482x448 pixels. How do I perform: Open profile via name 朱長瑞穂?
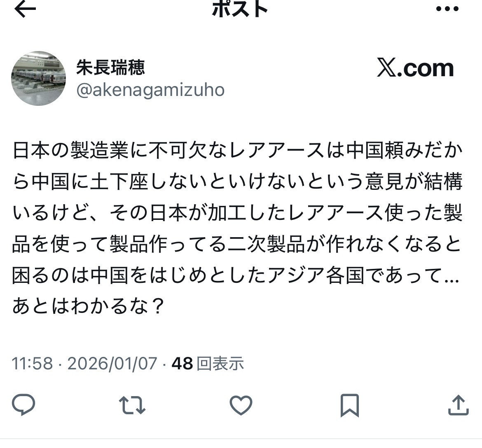[x=110, y=67]
